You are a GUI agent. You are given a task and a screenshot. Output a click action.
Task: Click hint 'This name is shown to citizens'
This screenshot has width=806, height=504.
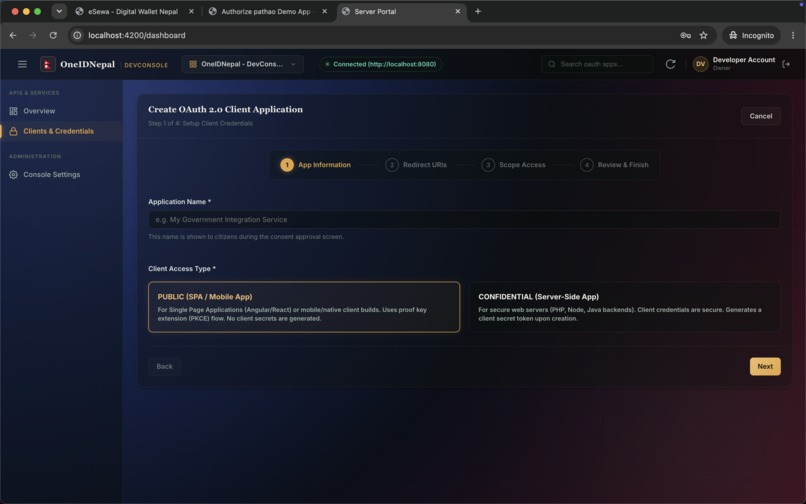(246, 237)
